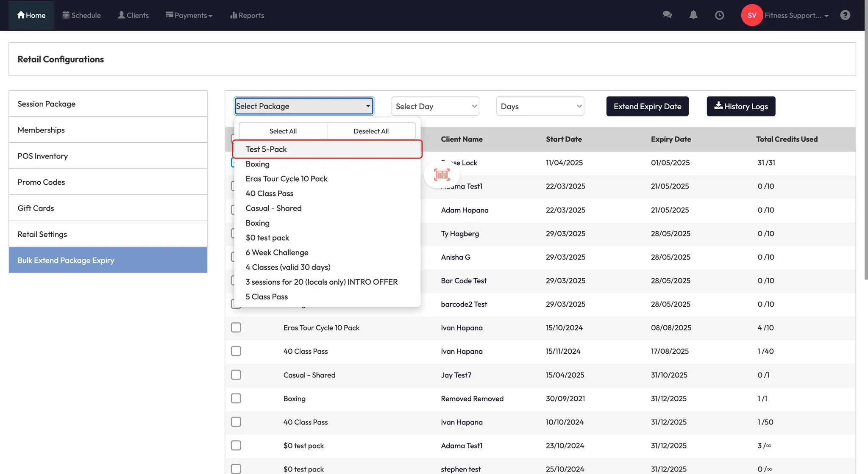This screenshot has width=868, height=474.
Task: Click the SV profile avatar
Action: 752,15
